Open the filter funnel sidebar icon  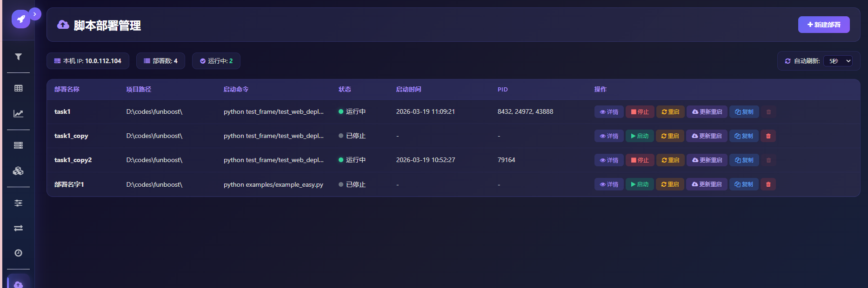point(18,57)
